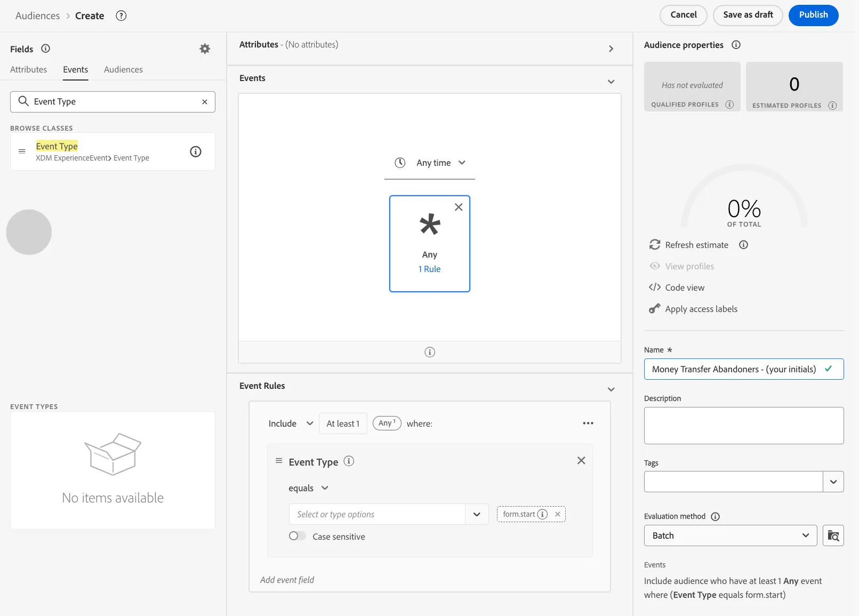
Task: Show Event Type rule info icon
Action: [349, 461]
